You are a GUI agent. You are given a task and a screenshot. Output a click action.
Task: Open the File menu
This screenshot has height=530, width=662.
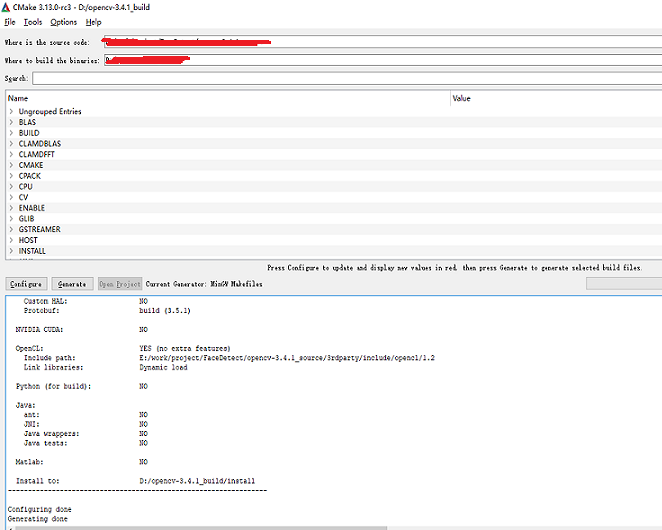10,22
